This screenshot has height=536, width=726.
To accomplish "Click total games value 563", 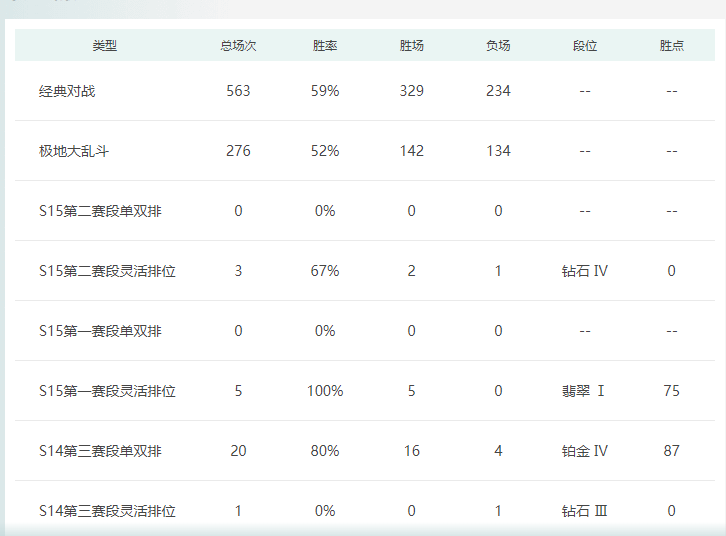I will tap(238, 91).
